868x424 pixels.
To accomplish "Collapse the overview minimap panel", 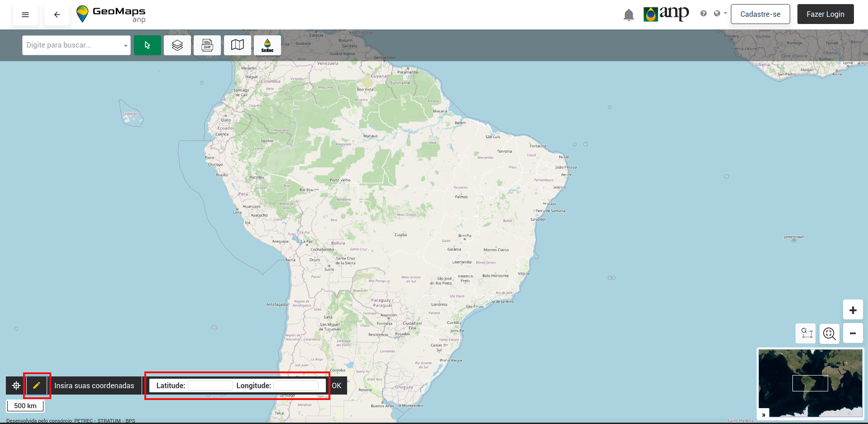I will tap(763, 414).
